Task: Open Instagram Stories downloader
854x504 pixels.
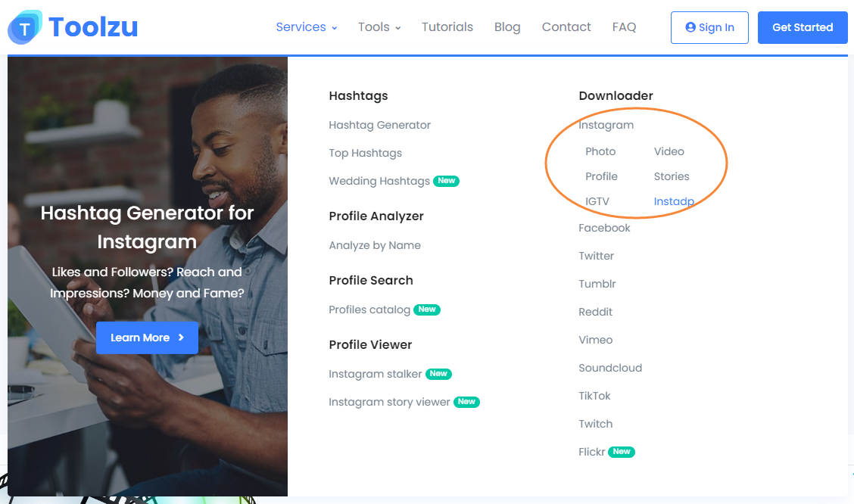Action: pyautogui.click(x=672, y=176)
